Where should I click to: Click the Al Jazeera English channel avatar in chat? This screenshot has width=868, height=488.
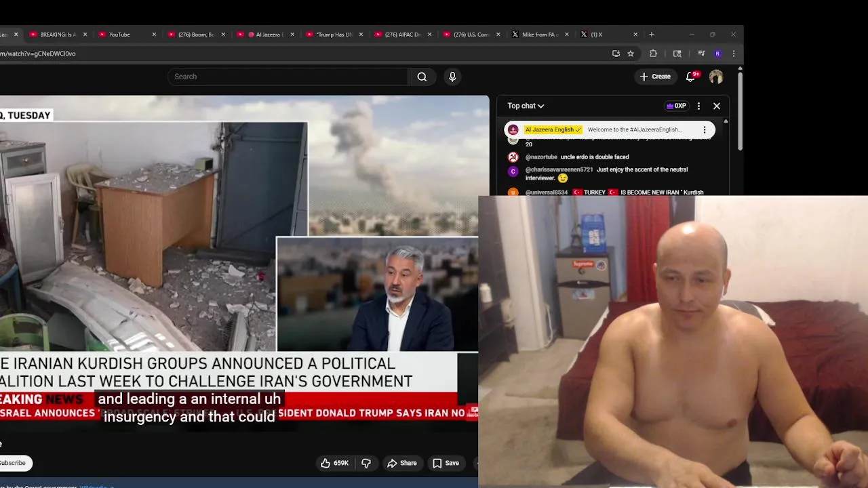pos(513,129)
